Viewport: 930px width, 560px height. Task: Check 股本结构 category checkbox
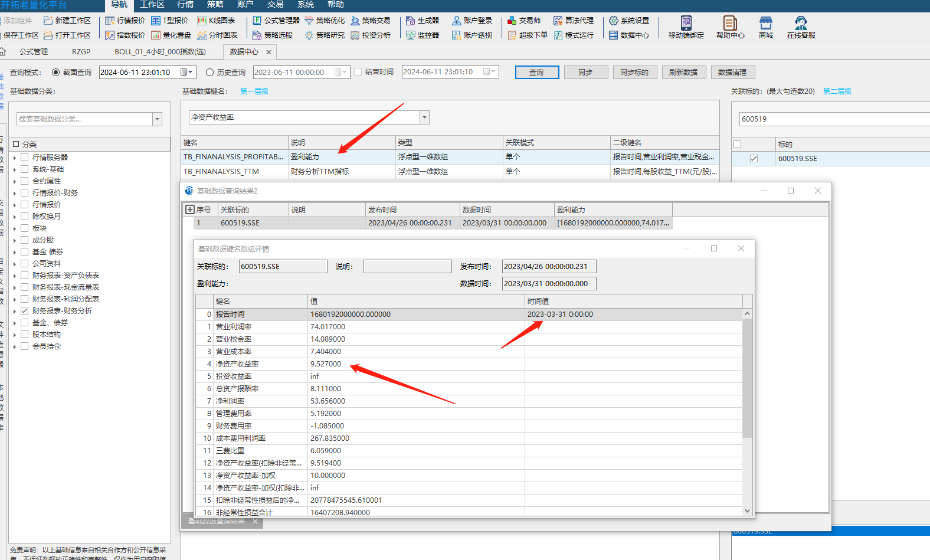click(x=25, y=334)
